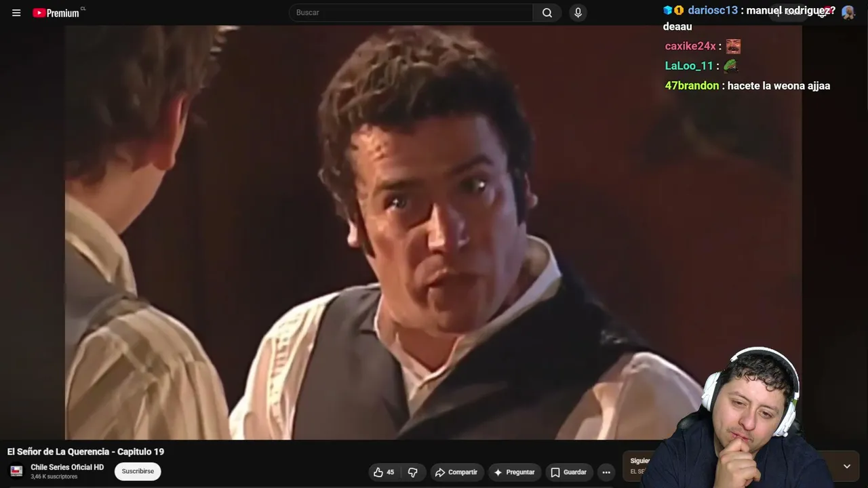Subscribe with the Suscribirse button

coord(138,472)
